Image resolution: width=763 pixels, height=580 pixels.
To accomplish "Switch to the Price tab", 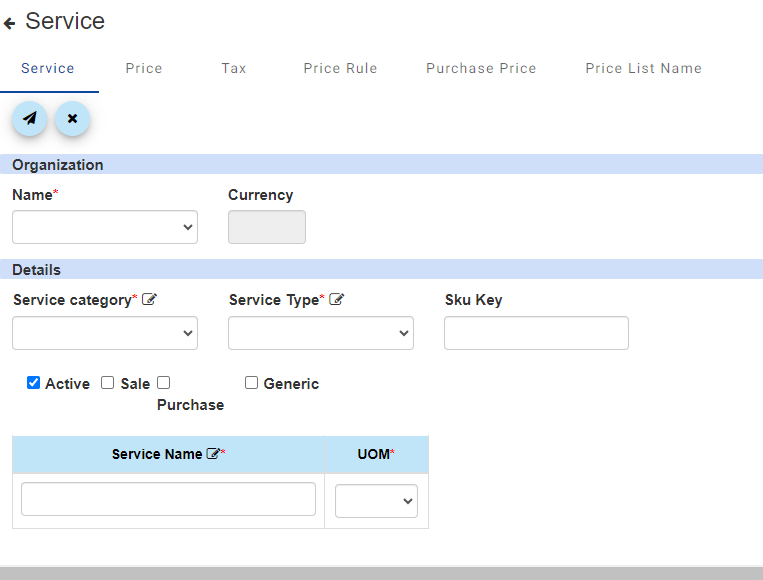I will (144, 68).
